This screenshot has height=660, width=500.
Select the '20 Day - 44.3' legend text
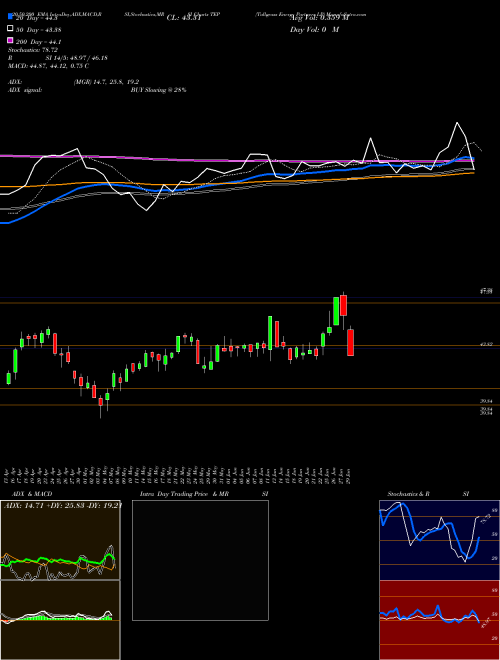[x=37, y=18]
